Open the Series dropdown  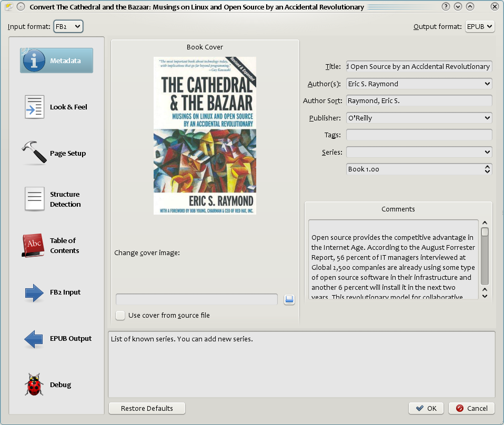(488, 152)
